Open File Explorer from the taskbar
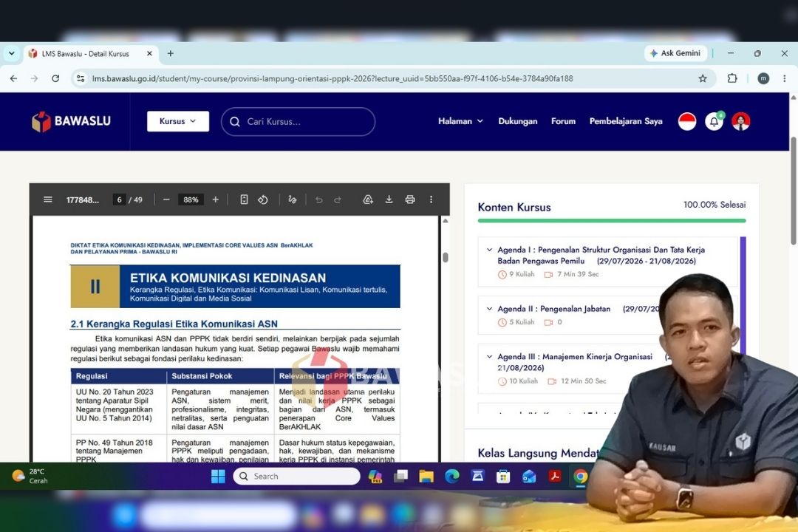 pyautogui.click(x=426, y=477)
